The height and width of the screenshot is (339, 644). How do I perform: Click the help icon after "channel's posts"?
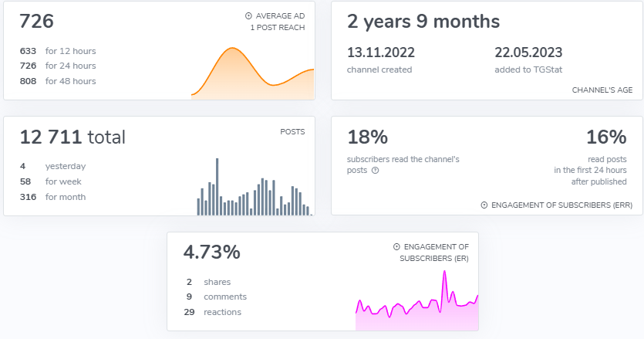[x=375, y=171]
